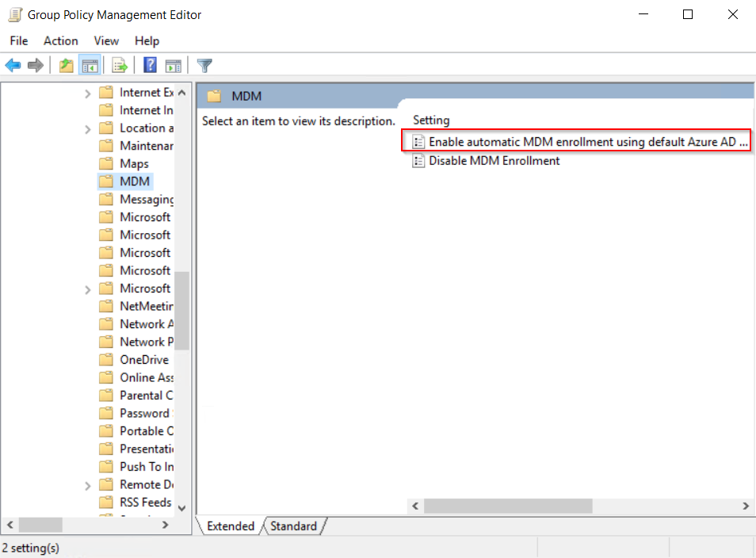Select the MDM folder in tree
The height and width of the screenshot is (558, 756).
125,182
